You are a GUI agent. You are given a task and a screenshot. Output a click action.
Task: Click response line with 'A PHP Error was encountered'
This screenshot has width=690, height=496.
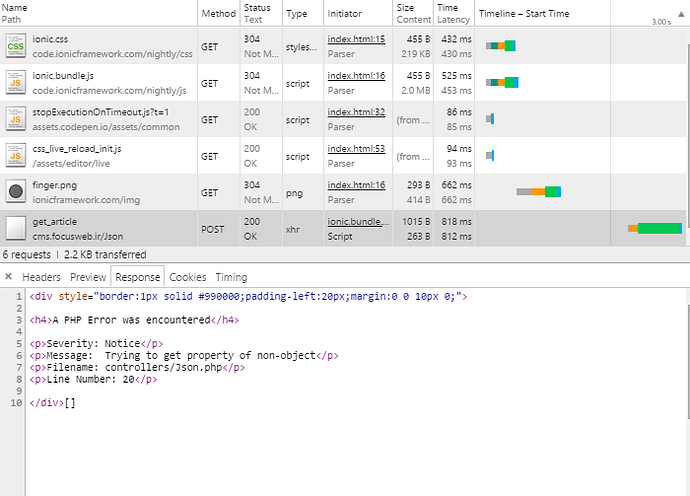point(134,320)
